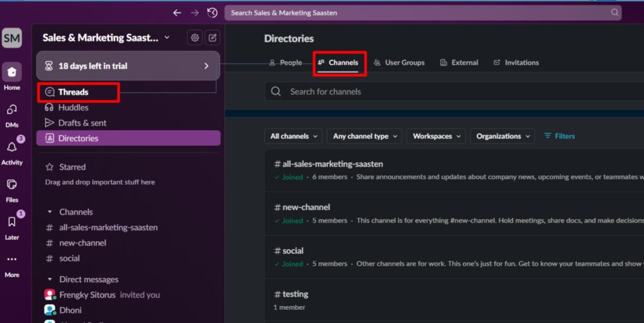644x323 pixels.
Task: Click the Starred star icon
Action: (x=50, y=167)
